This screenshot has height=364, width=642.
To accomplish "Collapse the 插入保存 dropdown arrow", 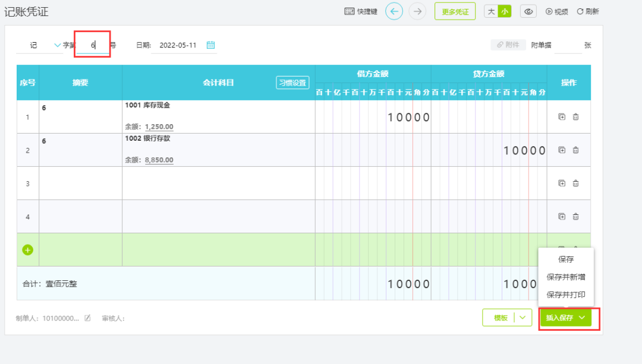I will [582, 318].
